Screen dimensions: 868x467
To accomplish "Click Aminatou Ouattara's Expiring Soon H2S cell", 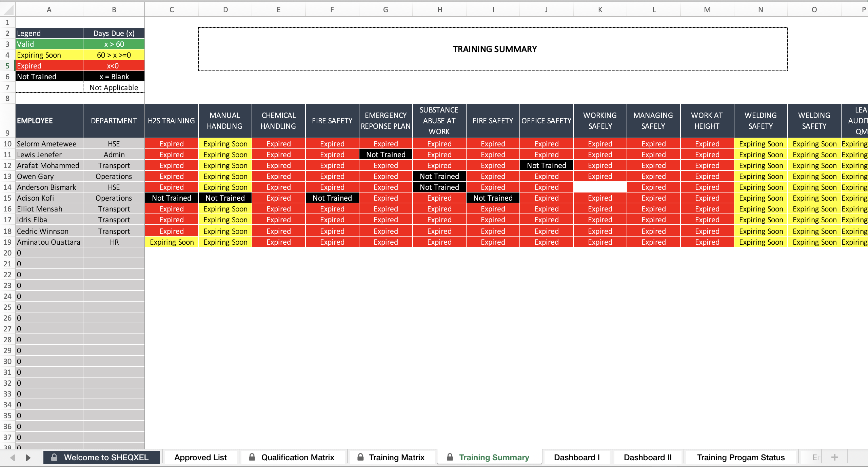I will click(172, 242).
